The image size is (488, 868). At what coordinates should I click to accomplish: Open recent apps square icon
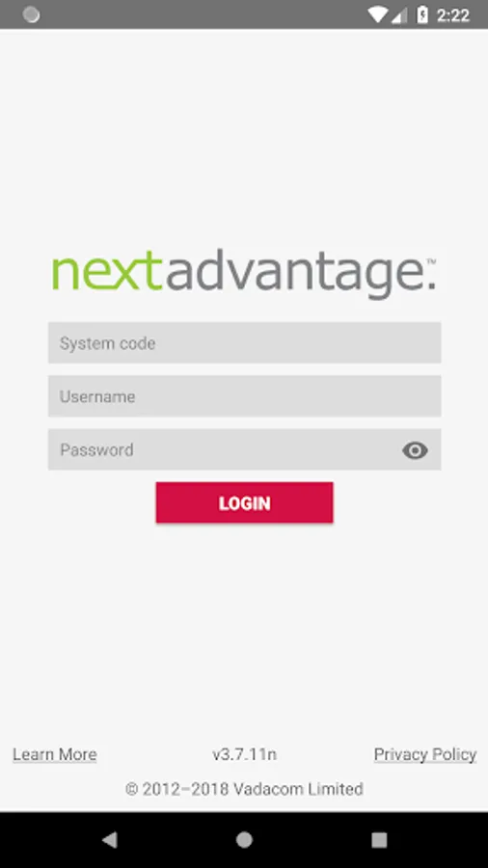[x=379, y=840]
